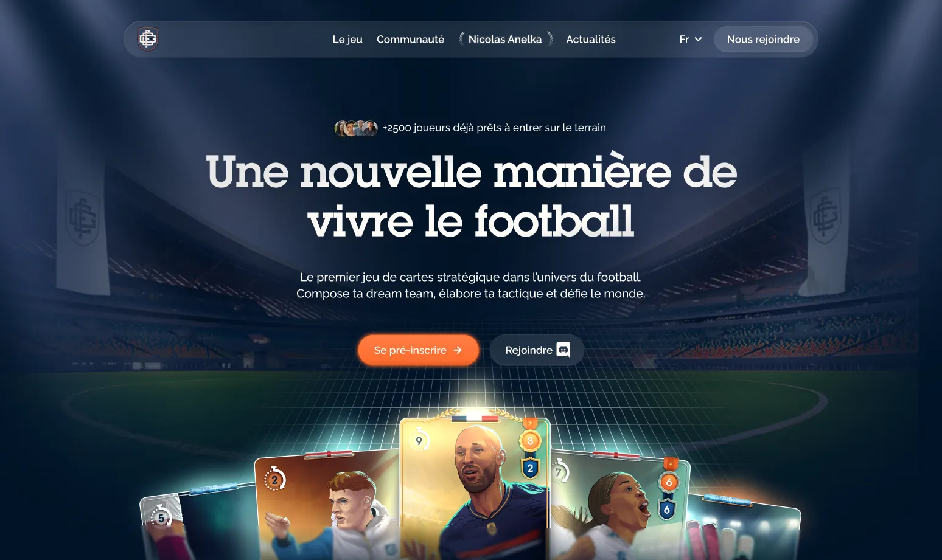Click the orange Se pré-inscrire button
The height and width of the screenshot is (560, 942).
pos(418,350)
